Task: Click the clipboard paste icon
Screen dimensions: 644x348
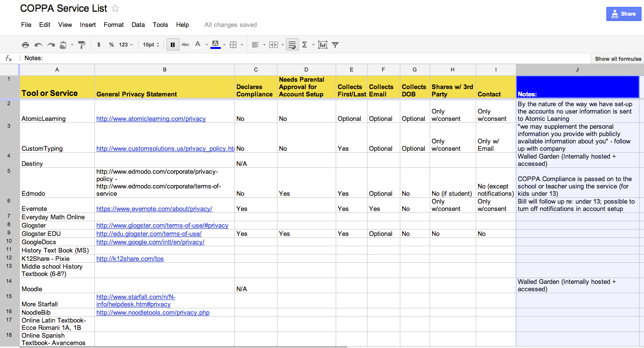Action: pyautogui.click(x=63, y=45)
